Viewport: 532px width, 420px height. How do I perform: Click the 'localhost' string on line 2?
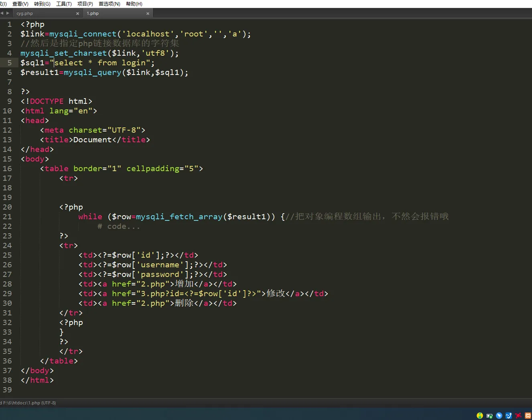coord(148,34)
